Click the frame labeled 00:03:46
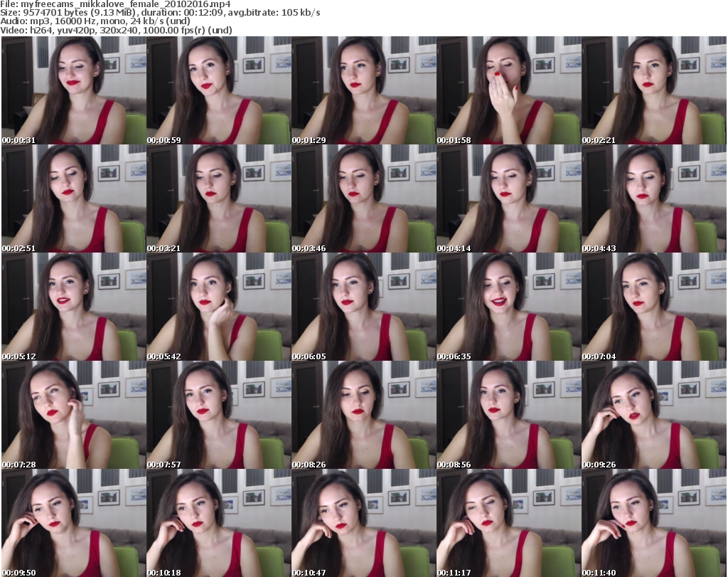This screenshot has width=728, height=577. (x=363, y=198)
